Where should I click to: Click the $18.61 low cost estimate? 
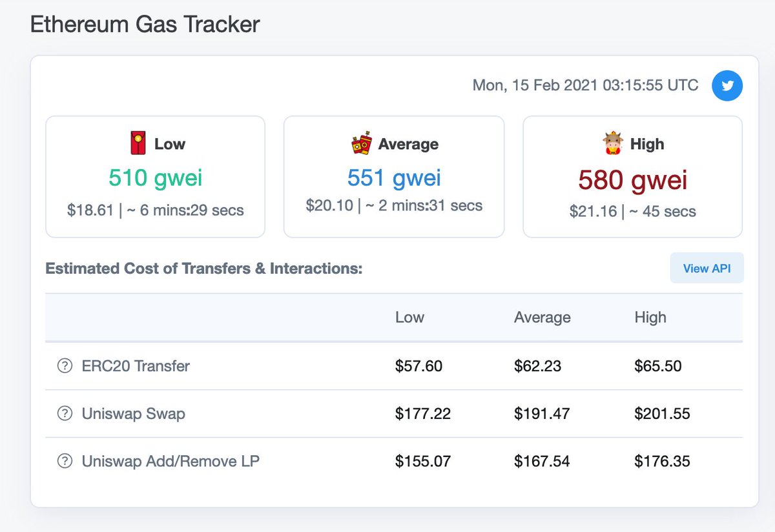point(90,210)
